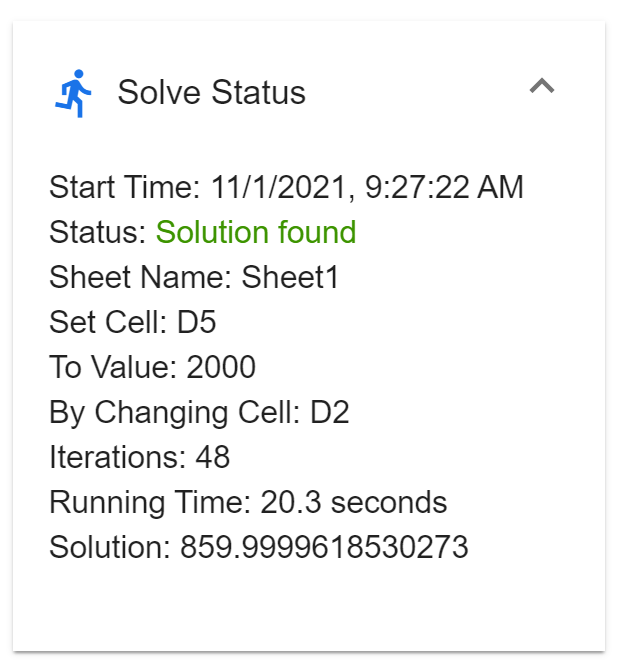Click the 'To Value:' label

tap(113, 368)
